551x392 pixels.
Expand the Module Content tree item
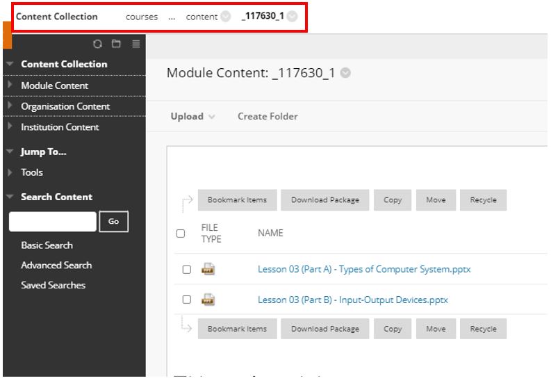[x=10, y=84]
